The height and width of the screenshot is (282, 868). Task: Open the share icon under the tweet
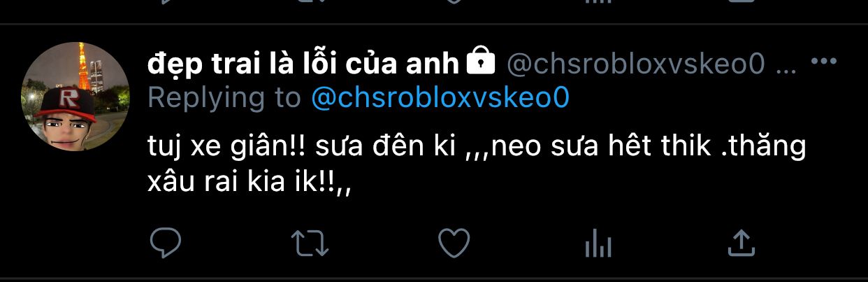tap(740, 243)
